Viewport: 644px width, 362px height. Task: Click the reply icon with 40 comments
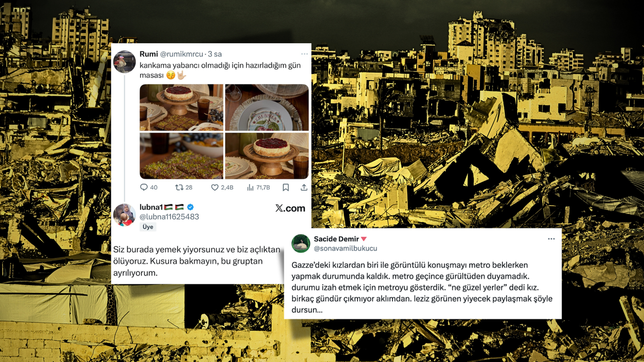point(144,187)
